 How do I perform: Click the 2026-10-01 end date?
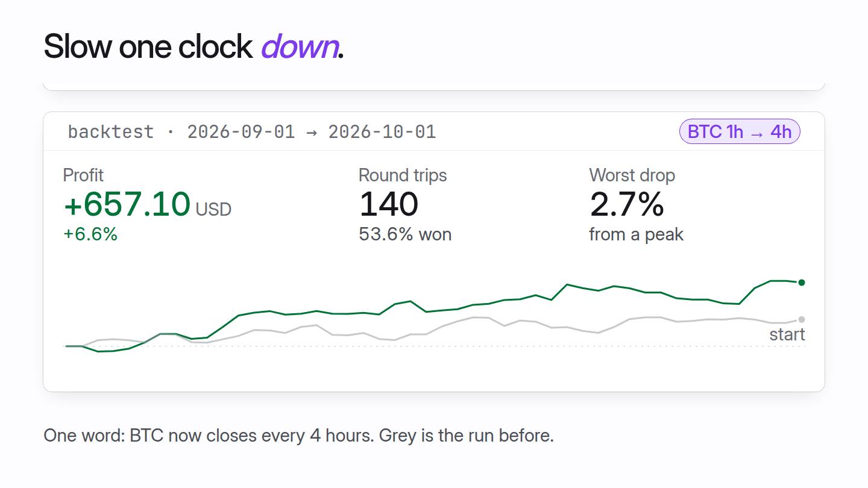[382, 131]
